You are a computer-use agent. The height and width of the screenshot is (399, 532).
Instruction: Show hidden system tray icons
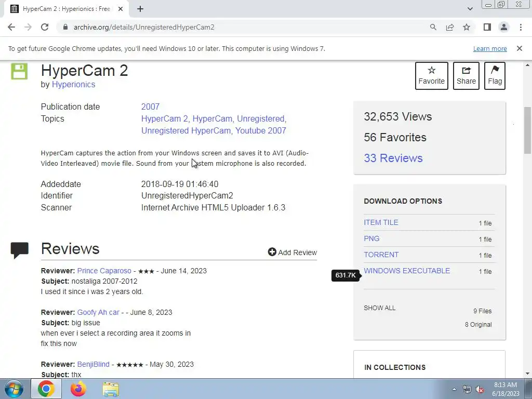coord(454,389)
